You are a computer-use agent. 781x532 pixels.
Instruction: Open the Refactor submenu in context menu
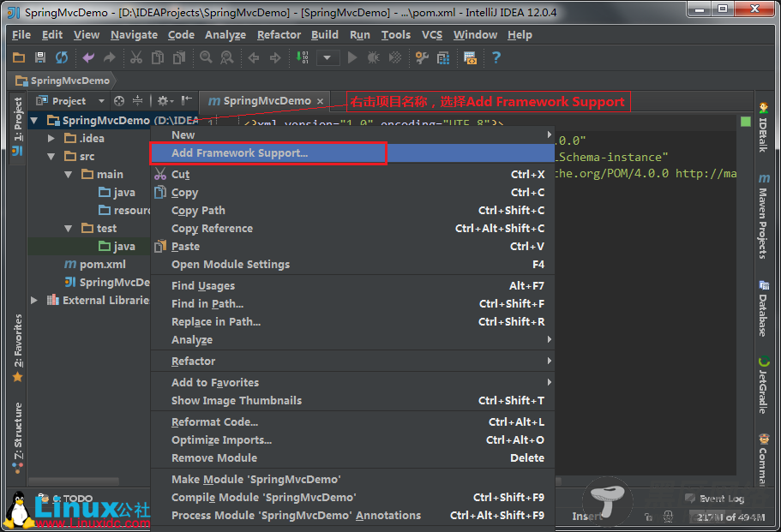point(352,361)
